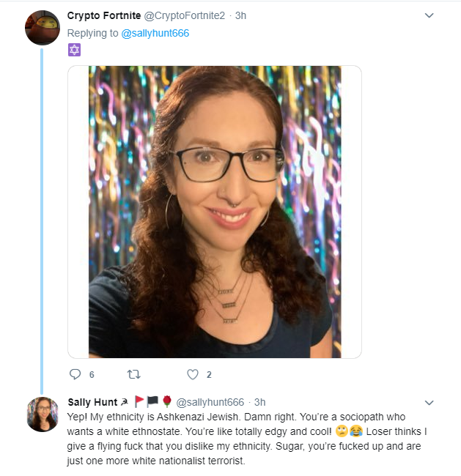Click the reply speech bubble icon
Image resolution: width=461 pixels, height=476 pixels.
point(75,374)
